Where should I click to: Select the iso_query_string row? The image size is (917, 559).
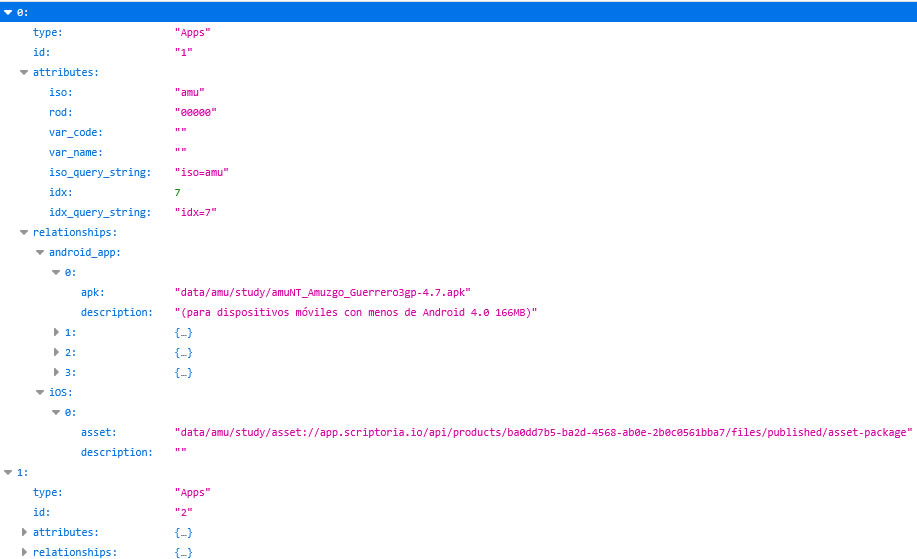click(100, 172)
